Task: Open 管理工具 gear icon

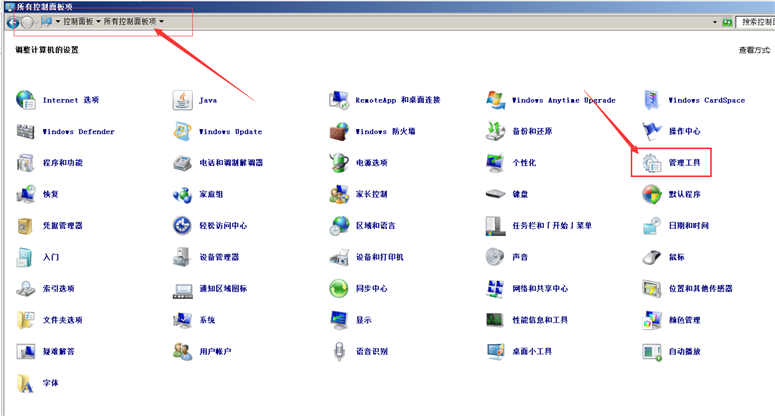Action: pos(652,163)
